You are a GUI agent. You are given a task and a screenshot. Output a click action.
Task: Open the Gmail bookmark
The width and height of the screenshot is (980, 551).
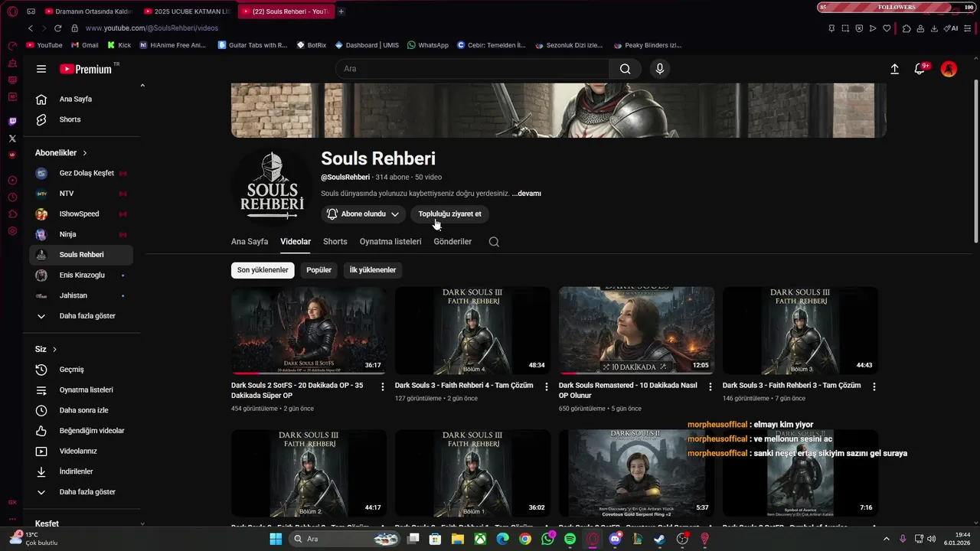click(x=84, y=45)
